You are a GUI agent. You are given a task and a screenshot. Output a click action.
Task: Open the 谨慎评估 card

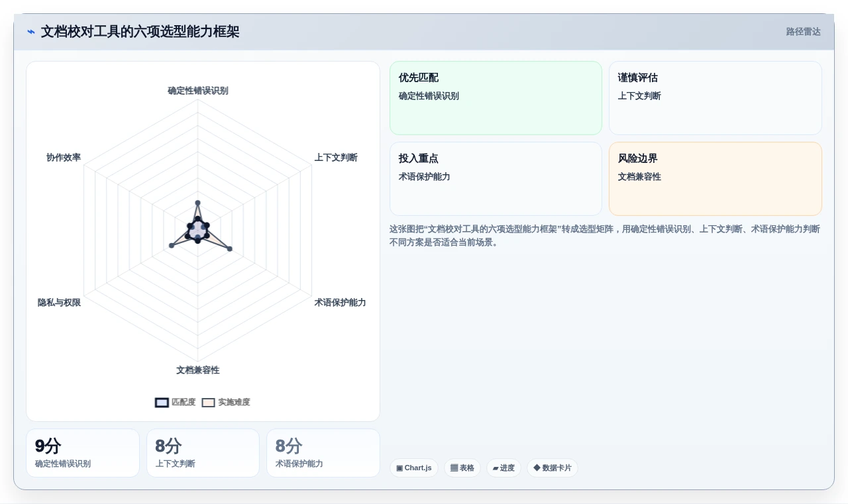[715, 98]
